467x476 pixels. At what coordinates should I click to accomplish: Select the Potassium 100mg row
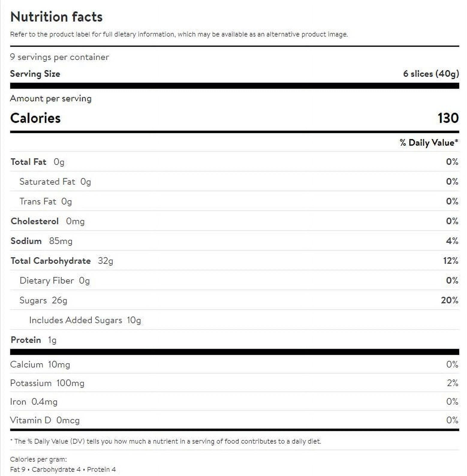(234, 383)
